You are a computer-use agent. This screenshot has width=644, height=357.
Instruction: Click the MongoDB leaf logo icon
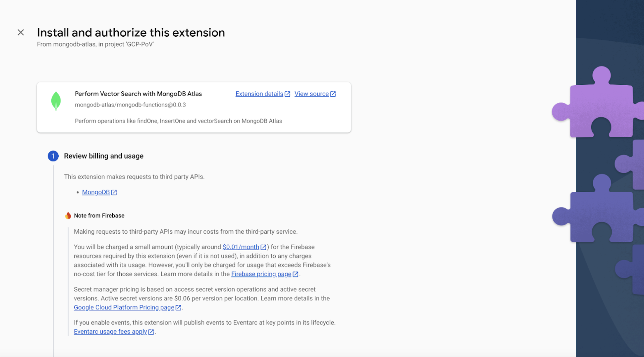pyautogui.click(x=56, y=101)
